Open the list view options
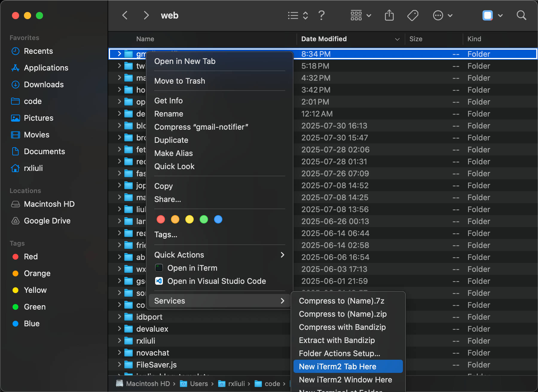538x392 pixels. coord(298,15)
